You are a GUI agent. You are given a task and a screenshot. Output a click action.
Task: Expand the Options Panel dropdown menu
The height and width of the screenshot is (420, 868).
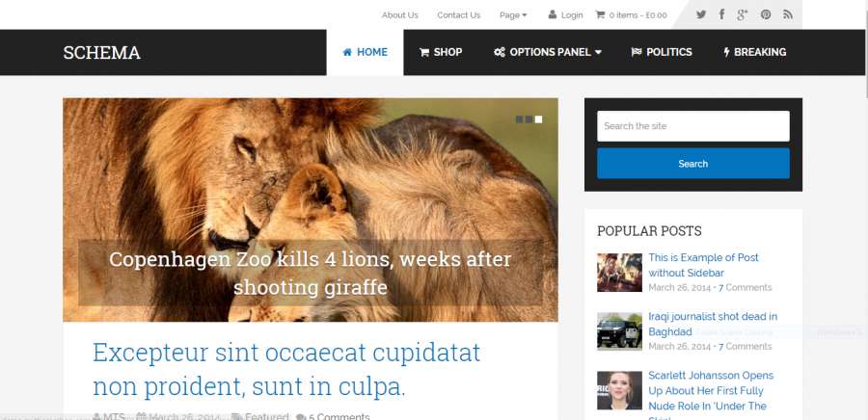coord(548,52)
